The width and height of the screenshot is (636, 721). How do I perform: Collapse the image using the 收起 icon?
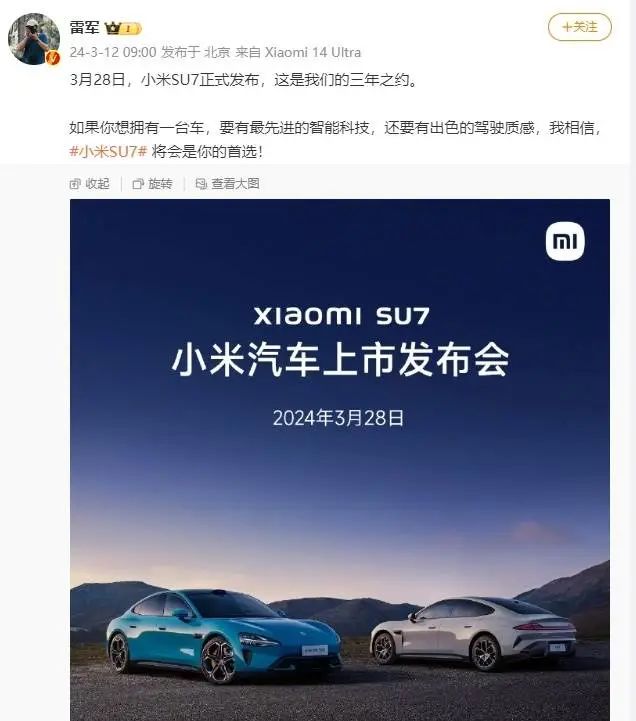[75, 184]
